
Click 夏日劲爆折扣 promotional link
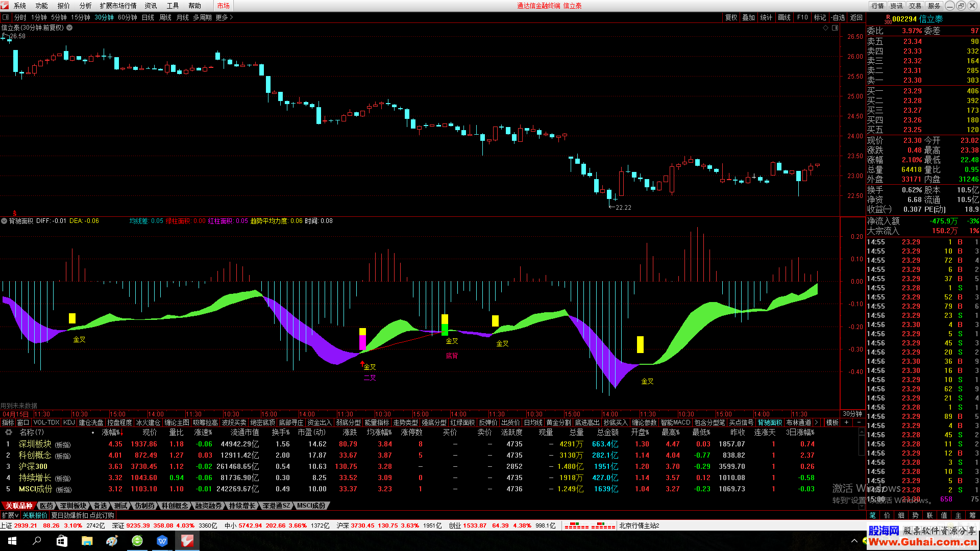(x=83, y=515)
